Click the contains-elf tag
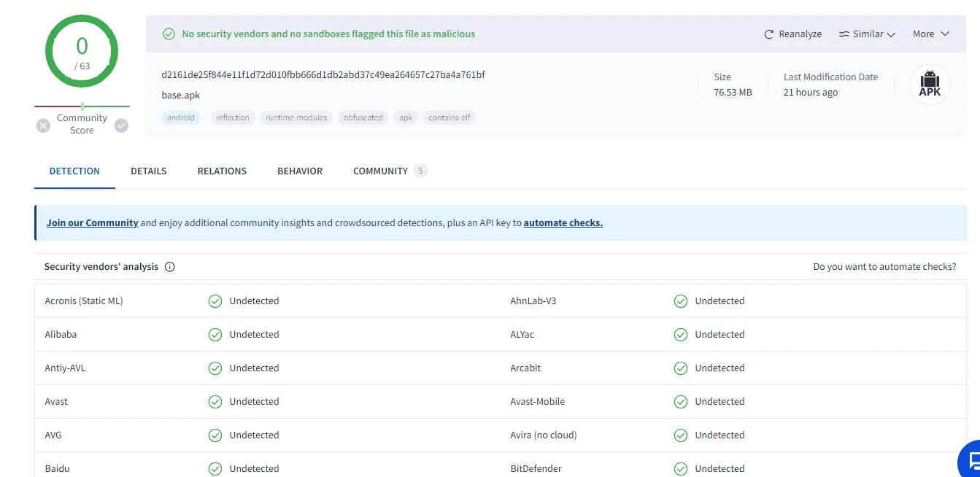This screenshot has height=477, width=980. tap(450, 117)
